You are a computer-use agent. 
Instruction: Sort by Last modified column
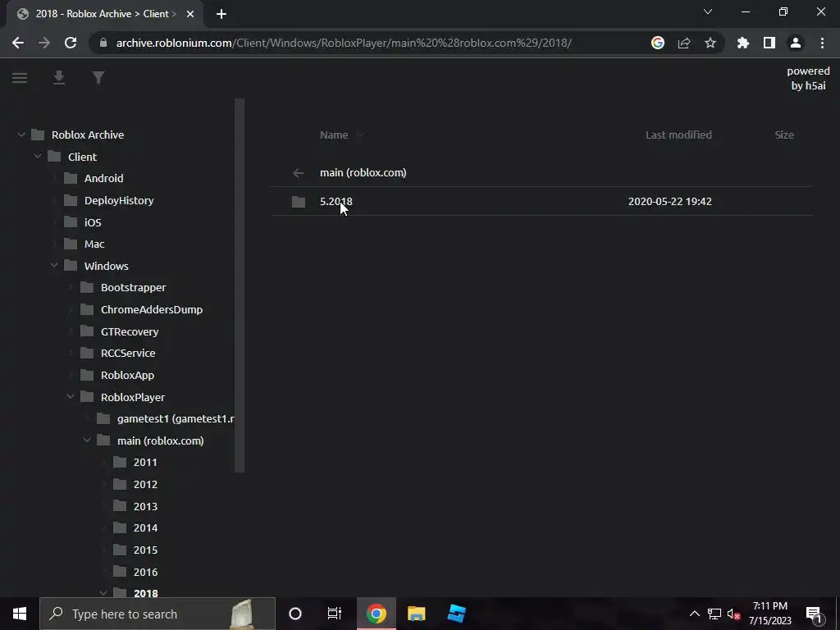click(678, 135)
